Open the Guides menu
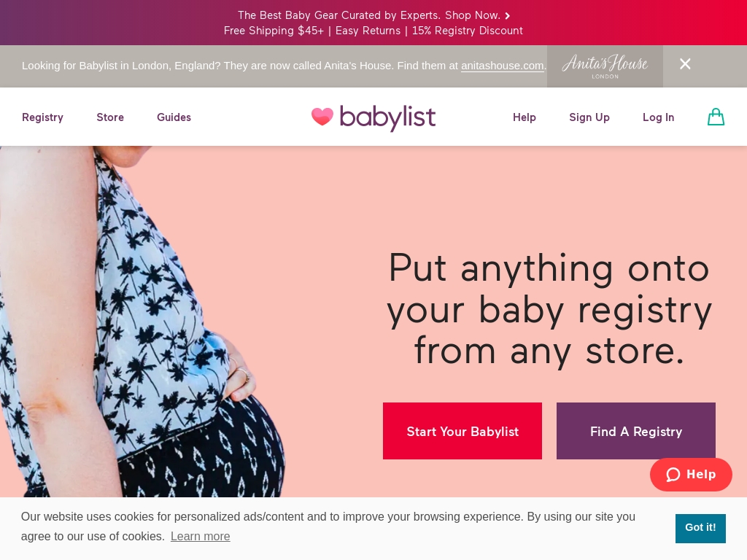Viewport: 747px width, 560px height. pos(174,117)
